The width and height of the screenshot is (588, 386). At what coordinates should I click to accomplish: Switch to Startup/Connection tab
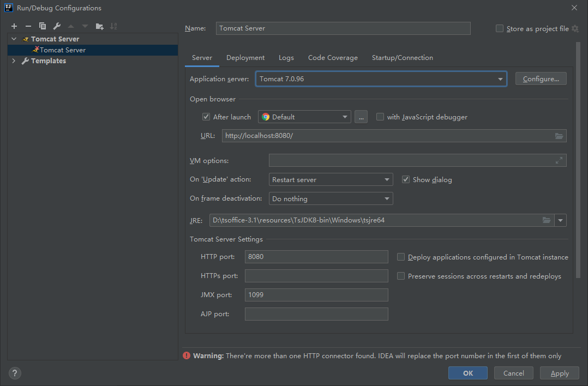click(403, 58)
